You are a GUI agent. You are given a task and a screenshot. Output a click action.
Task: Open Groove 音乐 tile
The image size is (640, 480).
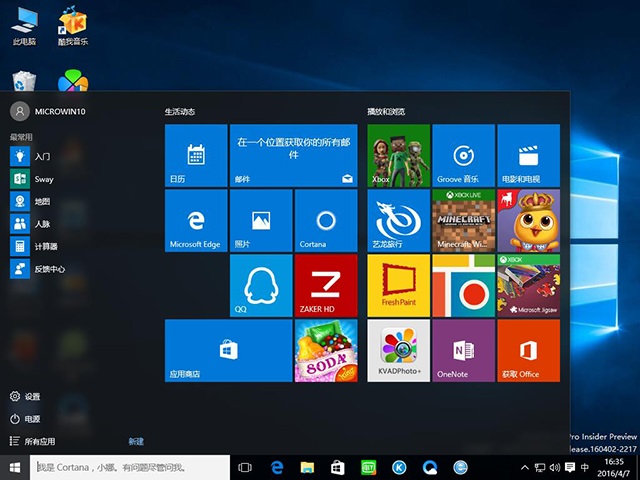click(x=463, y=155)
